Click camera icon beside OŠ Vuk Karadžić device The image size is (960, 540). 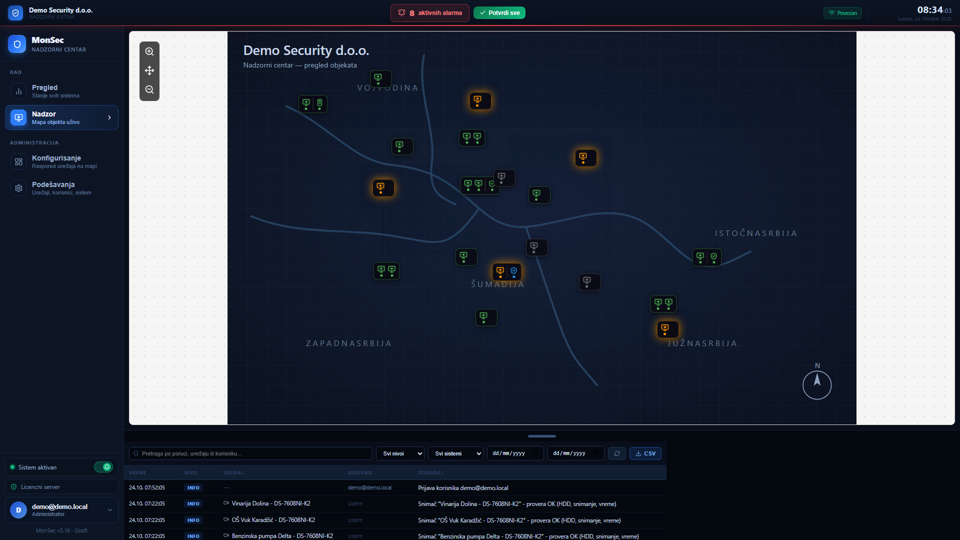(x=226, y=519)
